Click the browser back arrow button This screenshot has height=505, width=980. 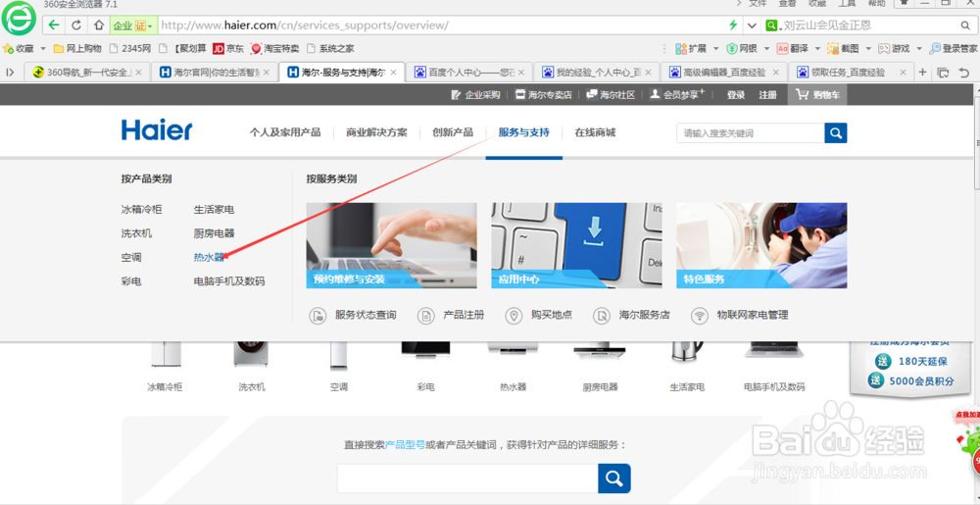tap(54, 25)
